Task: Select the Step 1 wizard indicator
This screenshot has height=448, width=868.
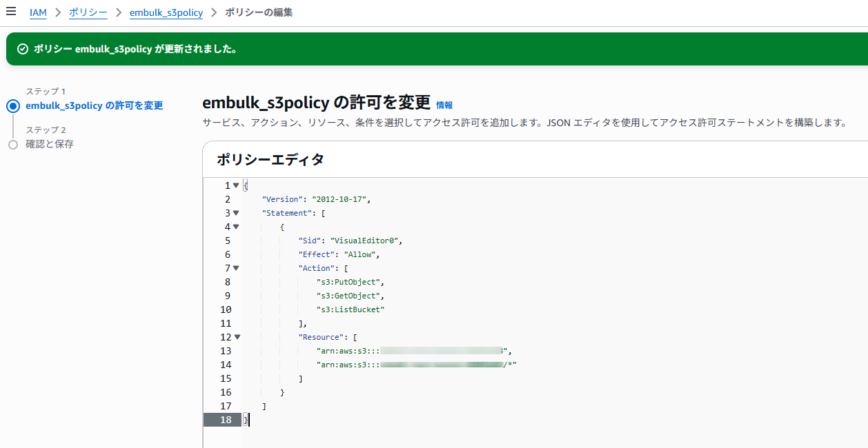Action: tap(12, 106)
